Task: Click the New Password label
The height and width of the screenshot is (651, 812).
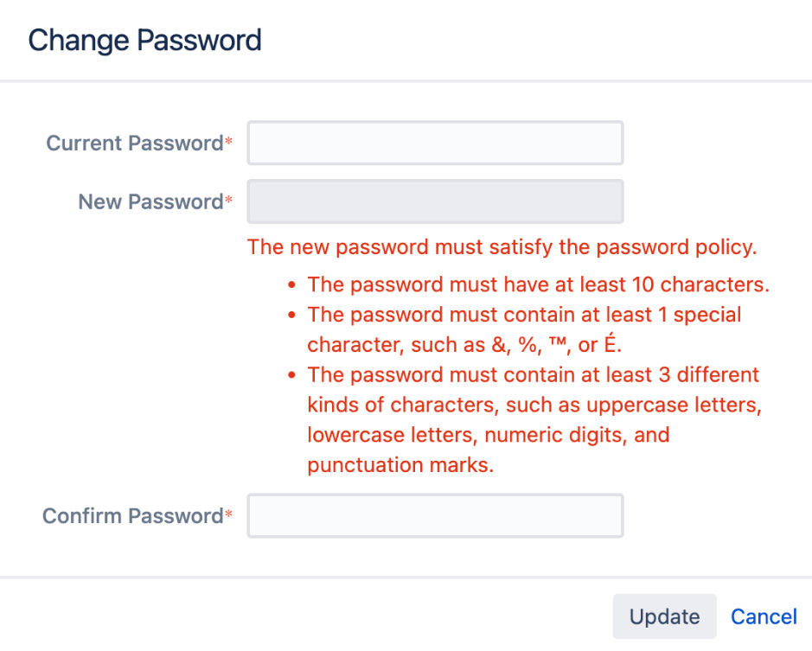Action: (149, 201)
